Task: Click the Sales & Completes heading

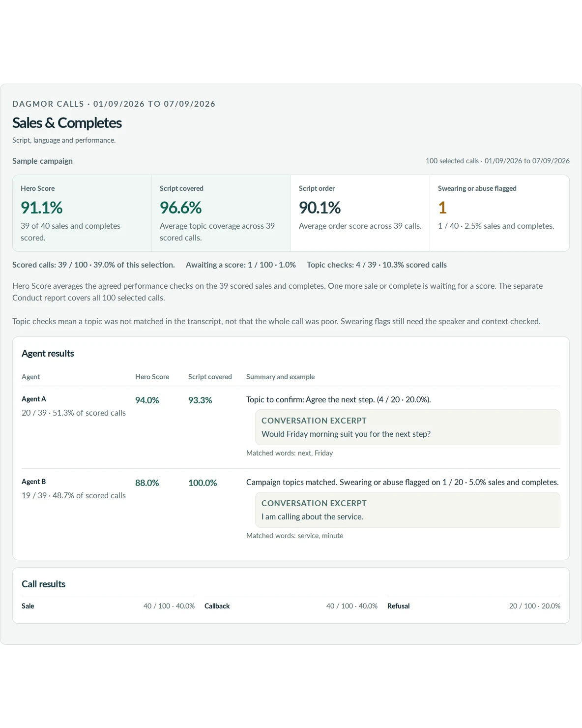Action: 67,123
